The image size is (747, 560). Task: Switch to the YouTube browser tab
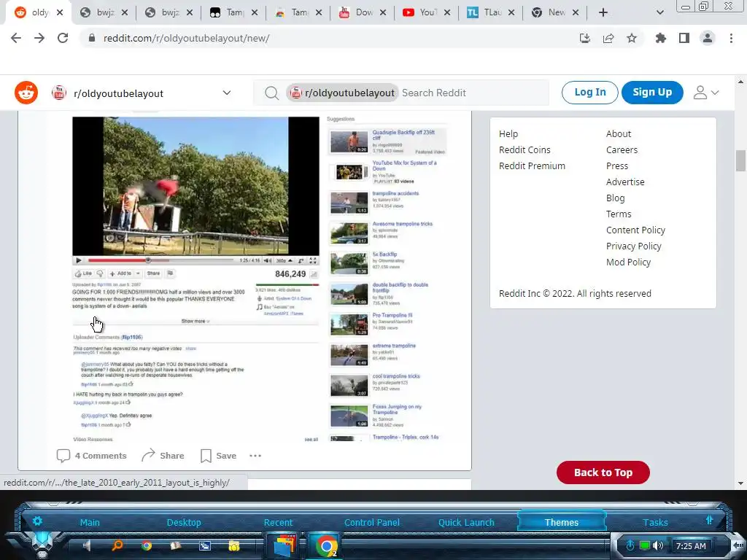coord(427,12)
